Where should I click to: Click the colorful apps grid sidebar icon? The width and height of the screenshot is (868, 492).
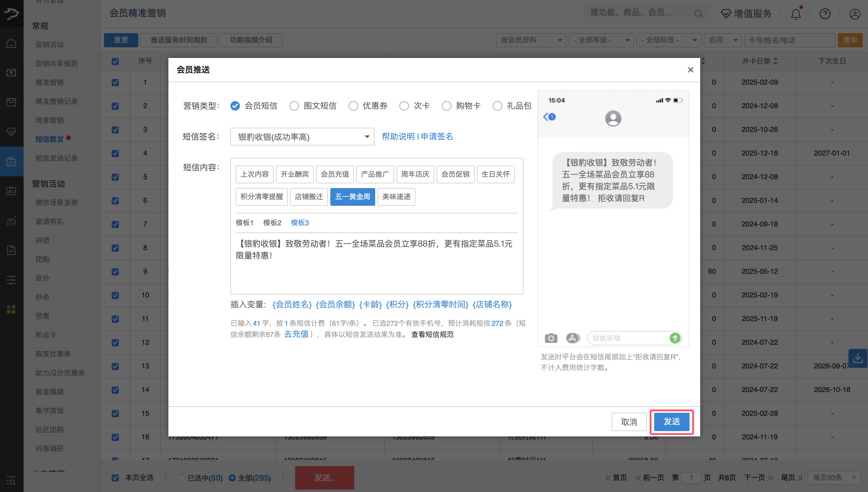point(11,309)
